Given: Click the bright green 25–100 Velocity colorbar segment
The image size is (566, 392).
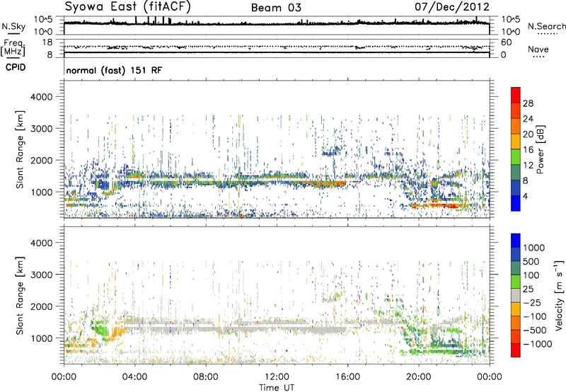Looking at the screenshot, I should coord(516,282).
